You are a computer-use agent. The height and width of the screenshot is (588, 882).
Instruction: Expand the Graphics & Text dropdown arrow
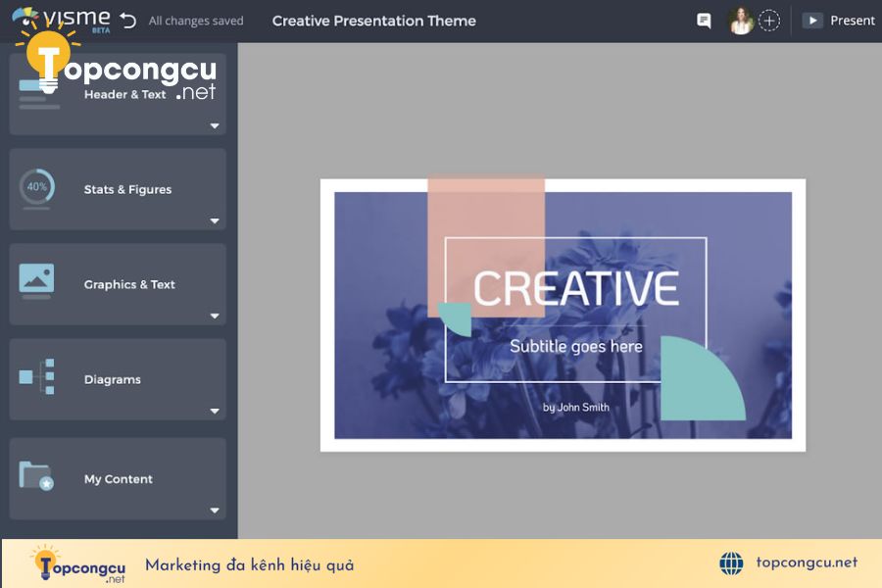tap(215, 316)
